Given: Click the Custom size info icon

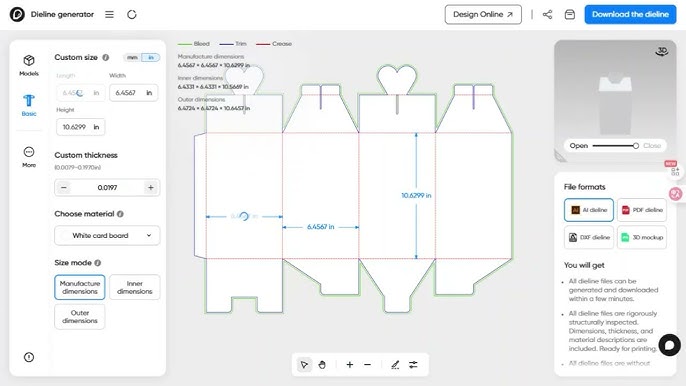Looking at the screenshot, I should pos(105,57).
